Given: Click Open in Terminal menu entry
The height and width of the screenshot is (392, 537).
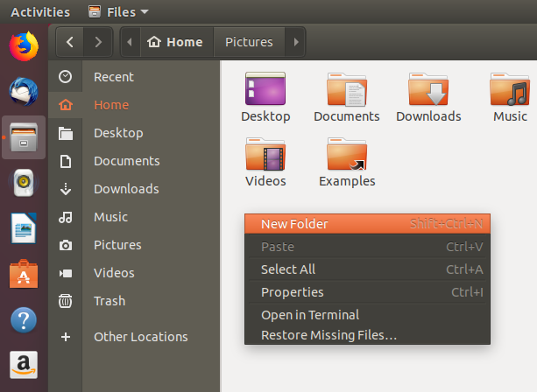Looking at the screenshot, I should point(310,315).
